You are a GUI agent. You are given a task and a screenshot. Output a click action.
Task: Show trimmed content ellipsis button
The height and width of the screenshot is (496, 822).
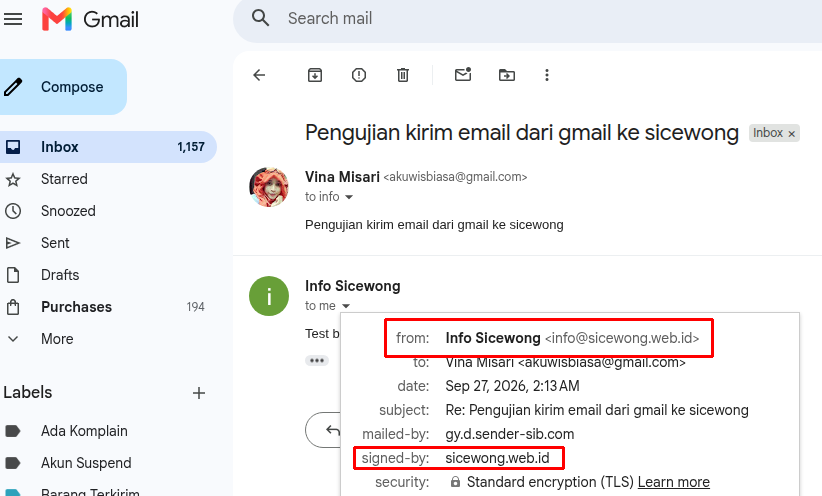(x=317, y=361)
